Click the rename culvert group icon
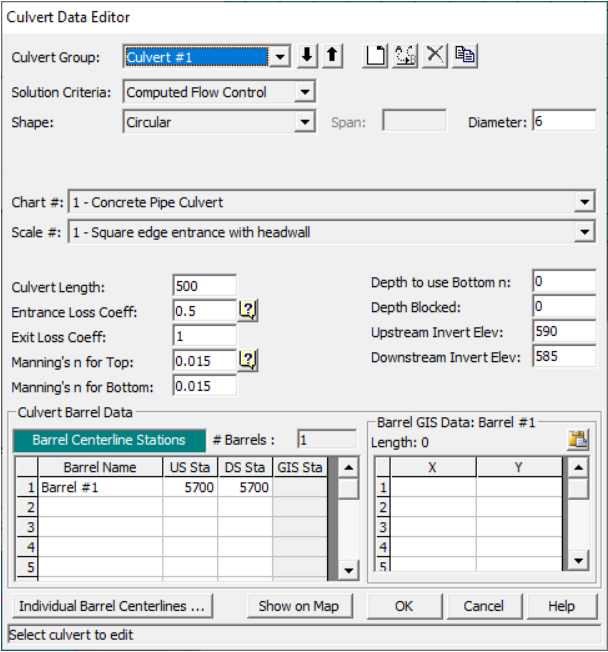Image resolution: width=608 pixels, height=652 pixels. (405, 56)
